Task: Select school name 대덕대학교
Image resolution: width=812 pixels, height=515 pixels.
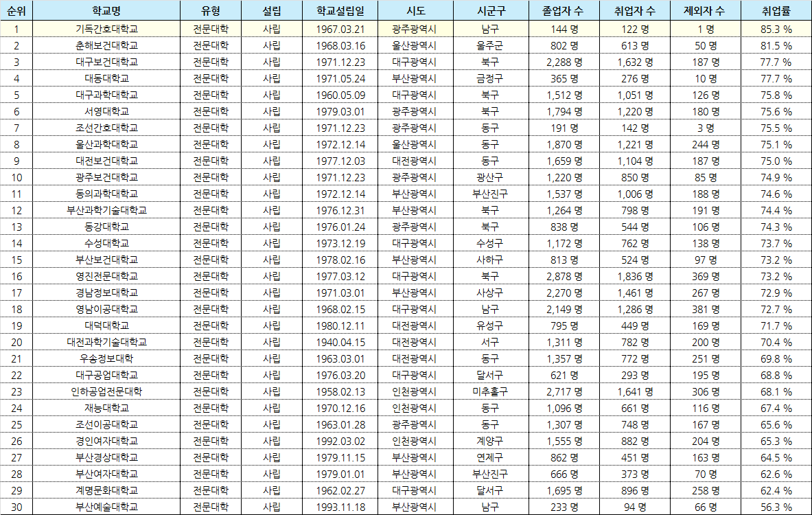Action: click(x=106, y=326)
